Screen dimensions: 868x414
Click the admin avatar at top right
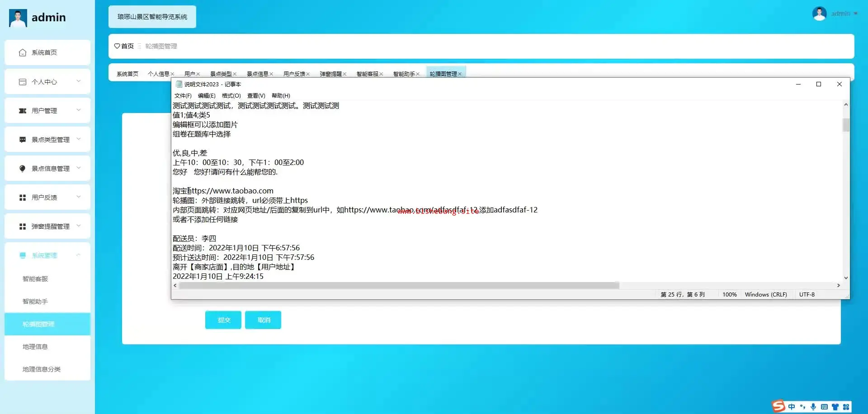pyautogui.click(x=819, y=14)
